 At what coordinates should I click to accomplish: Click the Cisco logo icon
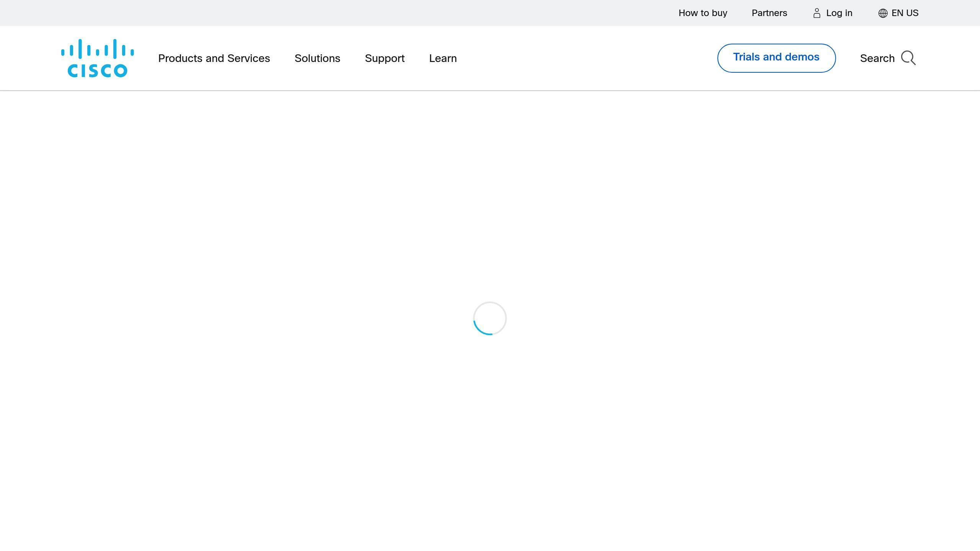[x=98, y=58]
